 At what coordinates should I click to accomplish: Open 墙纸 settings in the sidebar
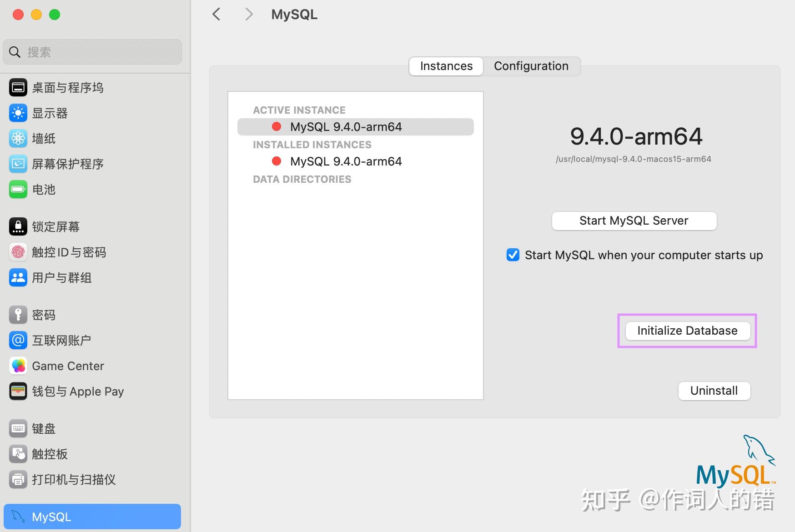coord(43,139)
